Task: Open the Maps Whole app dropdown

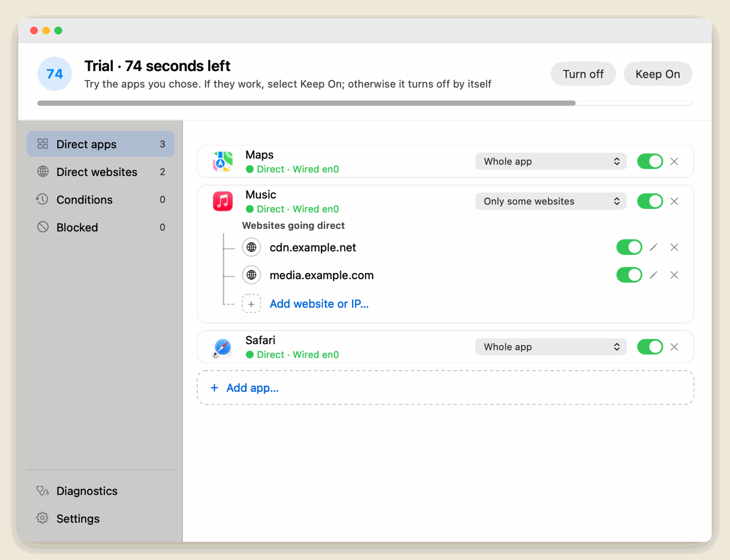Action: pyautogui.click(x=551, y=161)
